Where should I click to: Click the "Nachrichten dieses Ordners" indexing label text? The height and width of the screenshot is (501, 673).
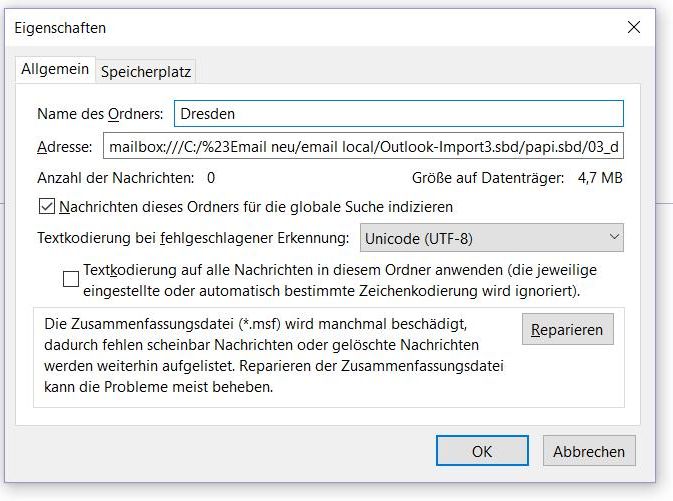(x=257, y=207)
